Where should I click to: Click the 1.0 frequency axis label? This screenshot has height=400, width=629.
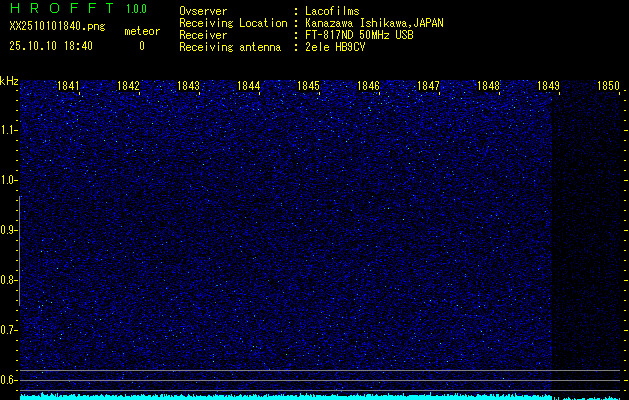tap(9, 180)
